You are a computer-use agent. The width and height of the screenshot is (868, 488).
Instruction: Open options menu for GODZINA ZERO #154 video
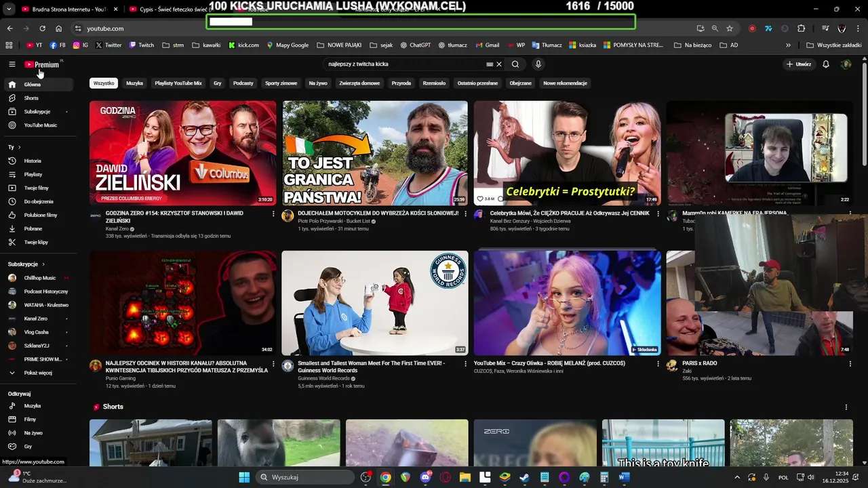273,213
